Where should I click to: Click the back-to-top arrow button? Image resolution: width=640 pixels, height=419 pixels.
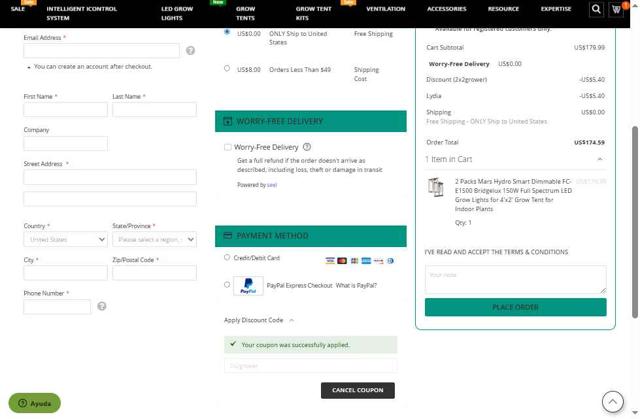coord(612,401)
